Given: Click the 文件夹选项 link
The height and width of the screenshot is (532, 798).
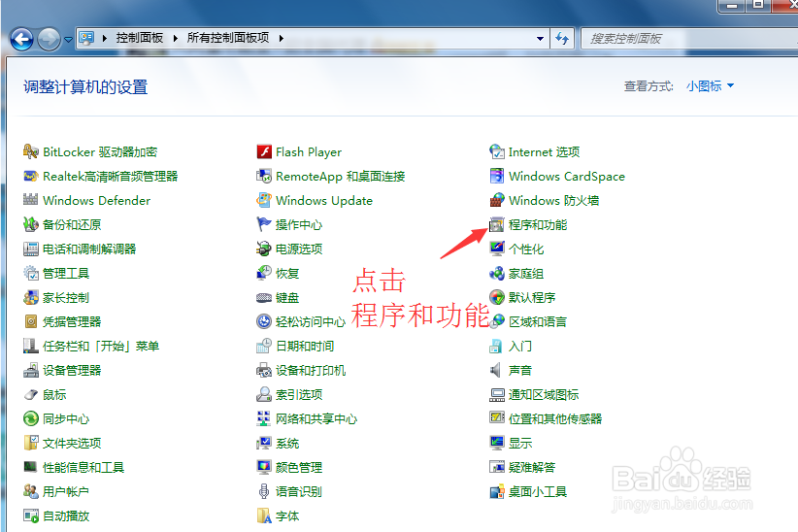Looking at the screenshot, I should point(72,443).
